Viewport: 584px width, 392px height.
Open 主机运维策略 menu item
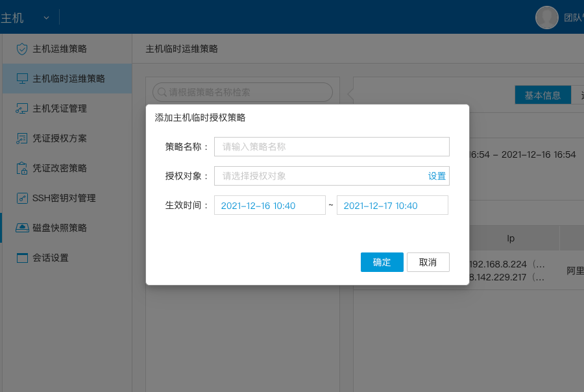pos(60,49)
